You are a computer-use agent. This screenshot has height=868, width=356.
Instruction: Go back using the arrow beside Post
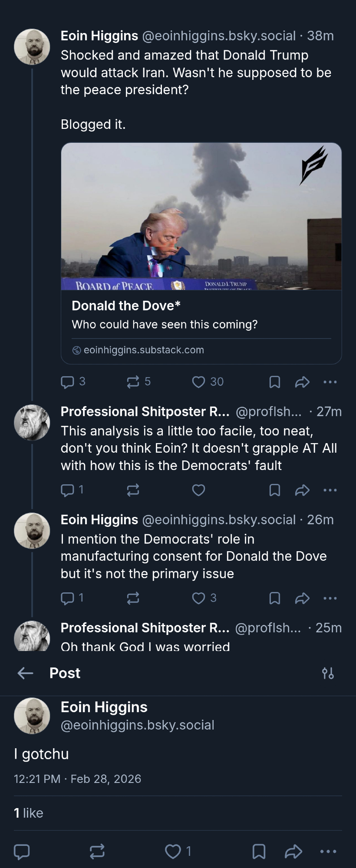tap(25, 673)
